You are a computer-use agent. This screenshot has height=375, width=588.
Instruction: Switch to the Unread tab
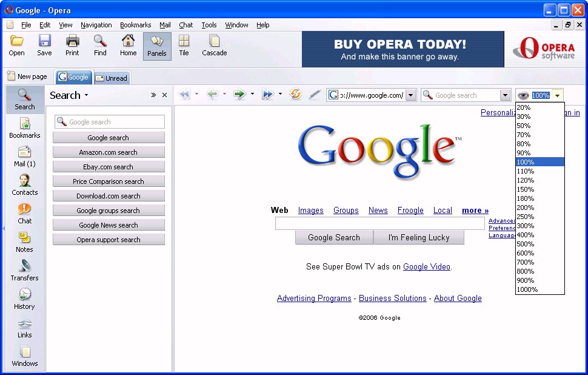tap(112, 78)
